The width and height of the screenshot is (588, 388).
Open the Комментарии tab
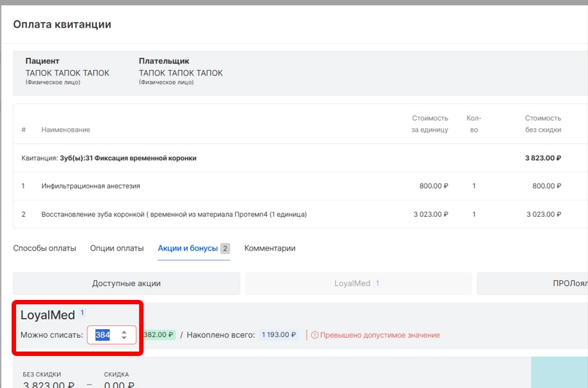(270, 248)
